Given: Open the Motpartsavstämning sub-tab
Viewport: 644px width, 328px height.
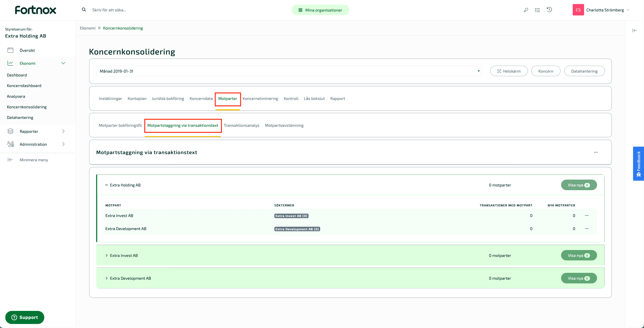Looking at the screenshot, I should coord(284,125).
